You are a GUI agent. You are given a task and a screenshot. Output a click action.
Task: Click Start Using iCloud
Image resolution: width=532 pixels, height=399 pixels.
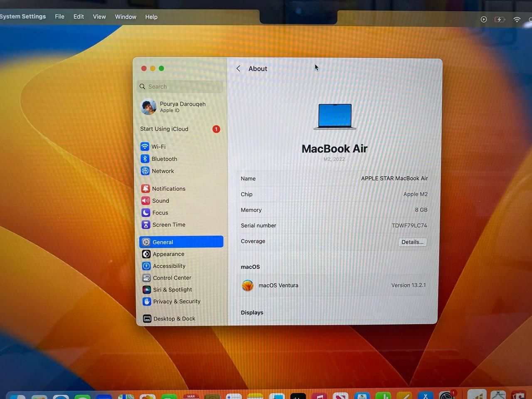(165, 129)
